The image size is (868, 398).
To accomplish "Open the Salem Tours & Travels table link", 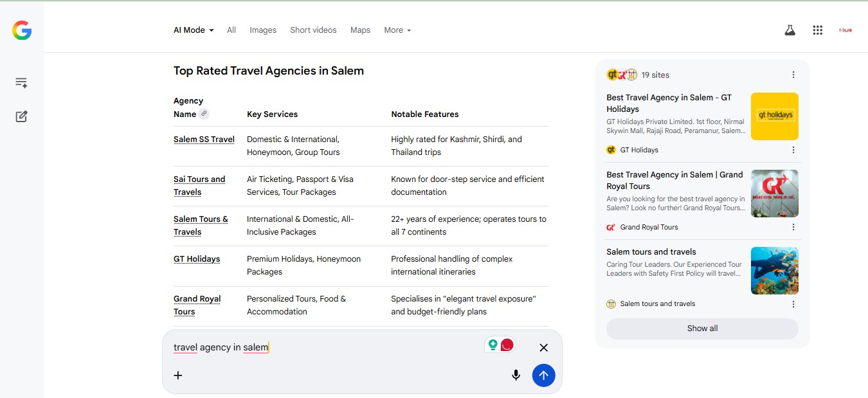I will pos(201,226).
